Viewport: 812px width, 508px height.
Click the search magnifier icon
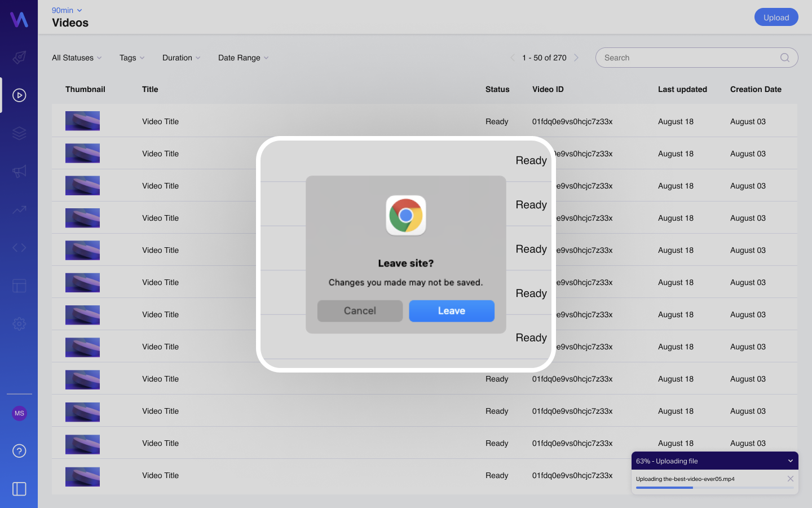click(x=785, y=58)
